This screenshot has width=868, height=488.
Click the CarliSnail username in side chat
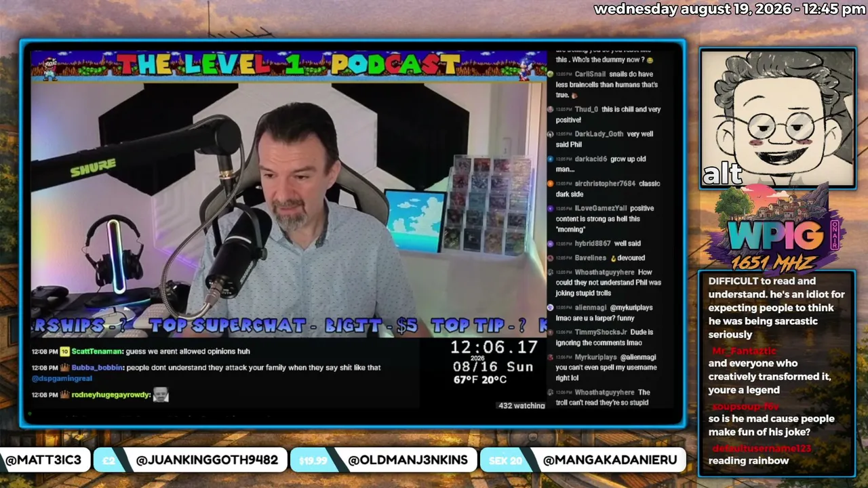coord(591,75)
